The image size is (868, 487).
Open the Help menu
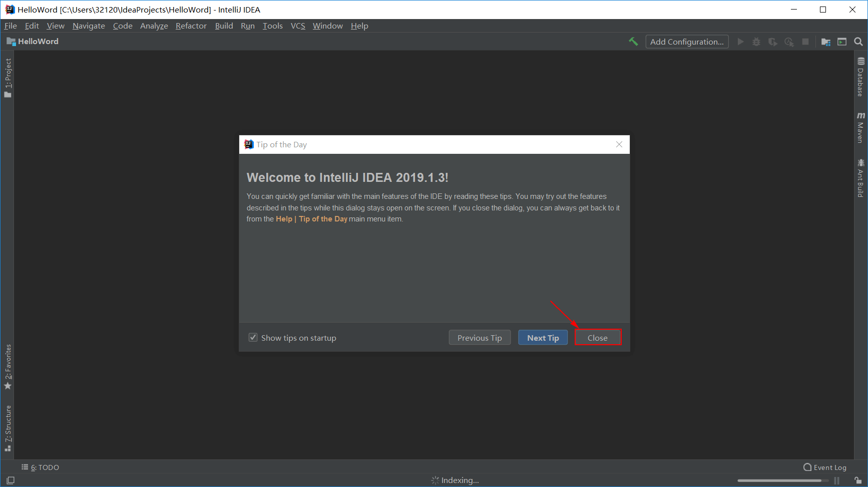[359, 26]
